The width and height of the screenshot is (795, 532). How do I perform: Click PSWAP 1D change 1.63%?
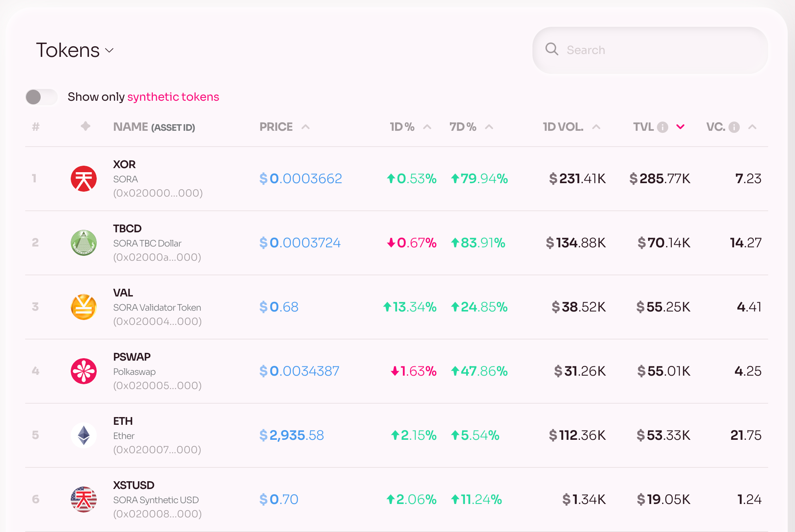point(413,371)
